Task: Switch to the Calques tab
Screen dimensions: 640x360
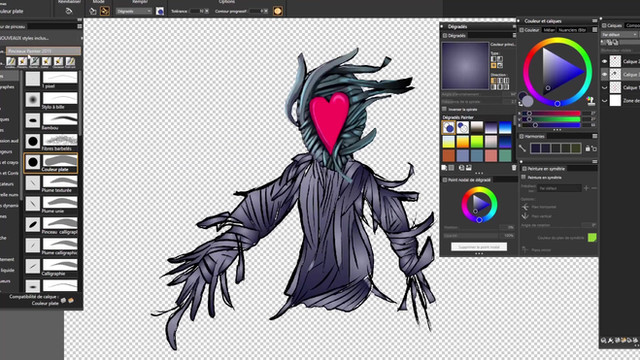Action: (612, 25)
